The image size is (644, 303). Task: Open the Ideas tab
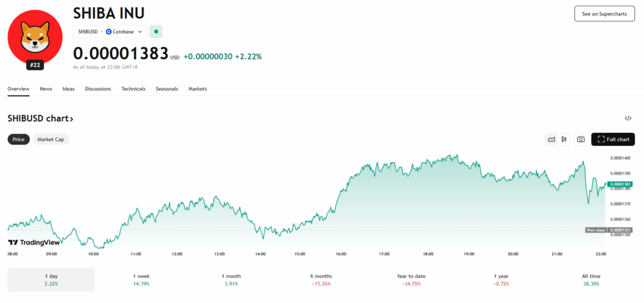point(69,89)
